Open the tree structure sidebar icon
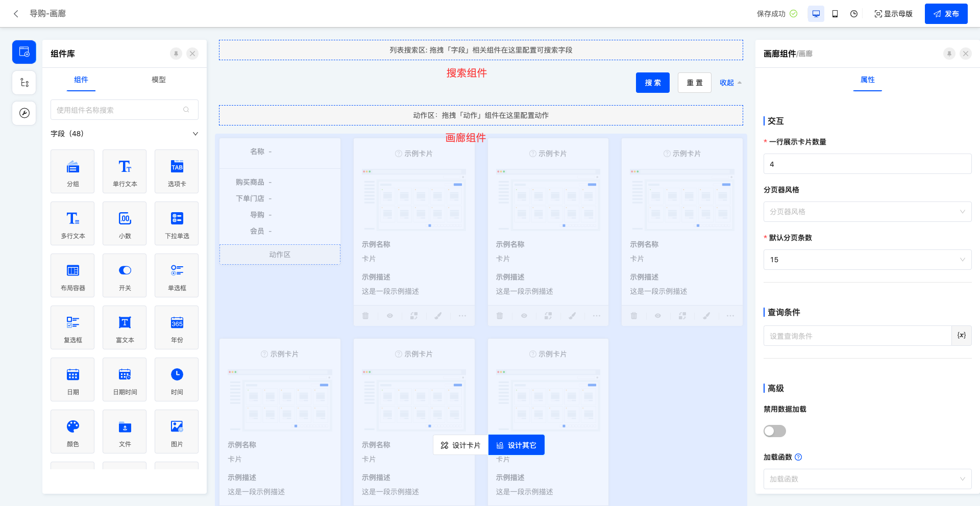 pyautogui.click(x=24, y=83)
